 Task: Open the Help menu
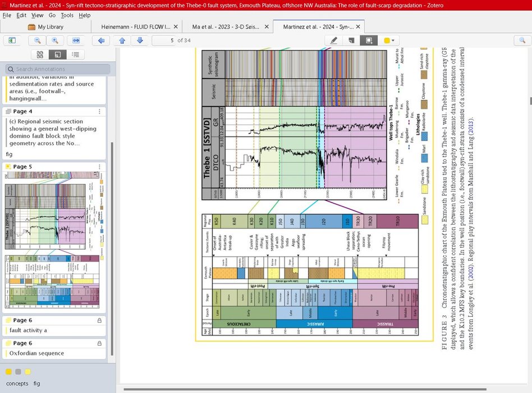click(85, 15)
